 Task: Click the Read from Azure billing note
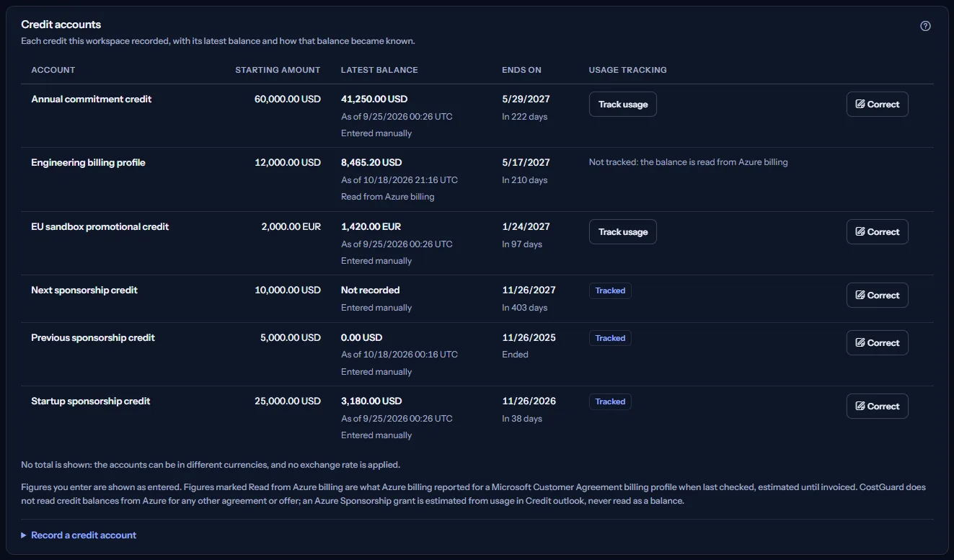click(x=388, y=197)
